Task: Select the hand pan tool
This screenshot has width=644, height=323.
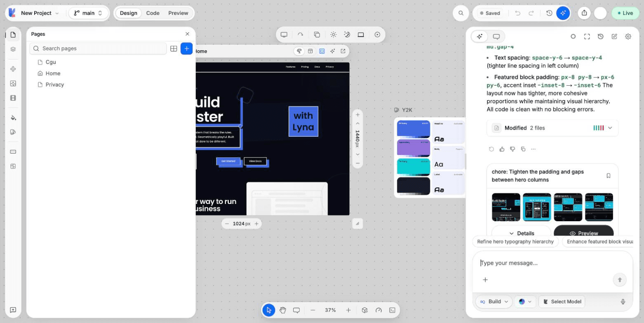Action: 282,310
